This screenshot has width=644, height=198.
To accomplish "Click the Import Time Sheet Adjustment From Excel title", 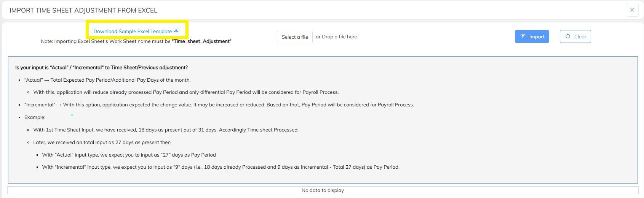I will [83, 11].
